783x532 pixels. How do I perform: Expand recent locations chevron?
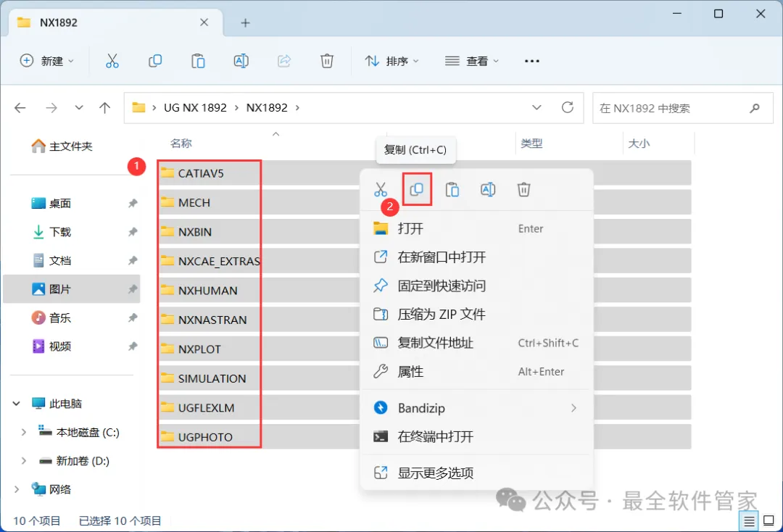pyautogui.click(x=79, y=108)
